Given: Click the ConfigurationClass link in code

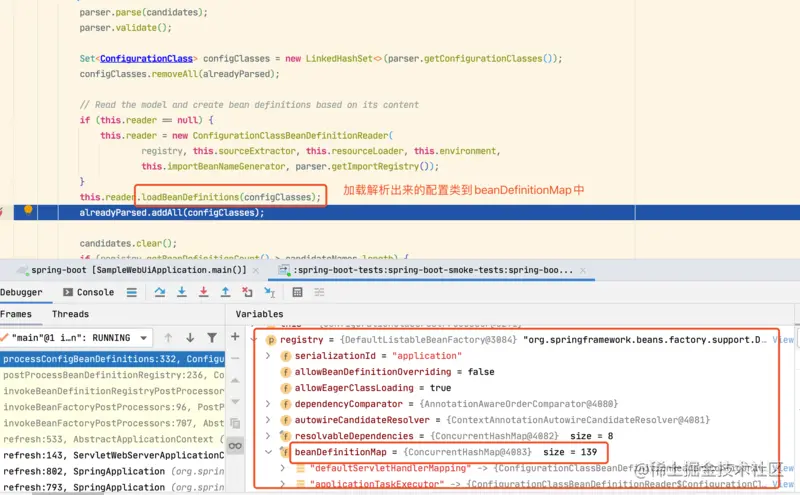Looking at the screenshot, I should coord(146,59).
